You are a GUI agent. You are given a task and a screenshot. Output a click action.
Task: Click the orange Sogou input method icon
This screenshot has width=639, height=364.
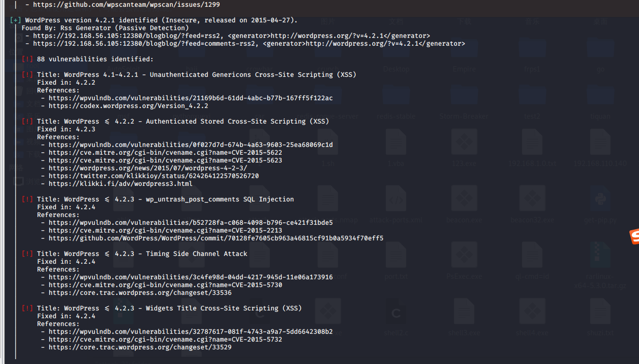[x=635, y=237]
